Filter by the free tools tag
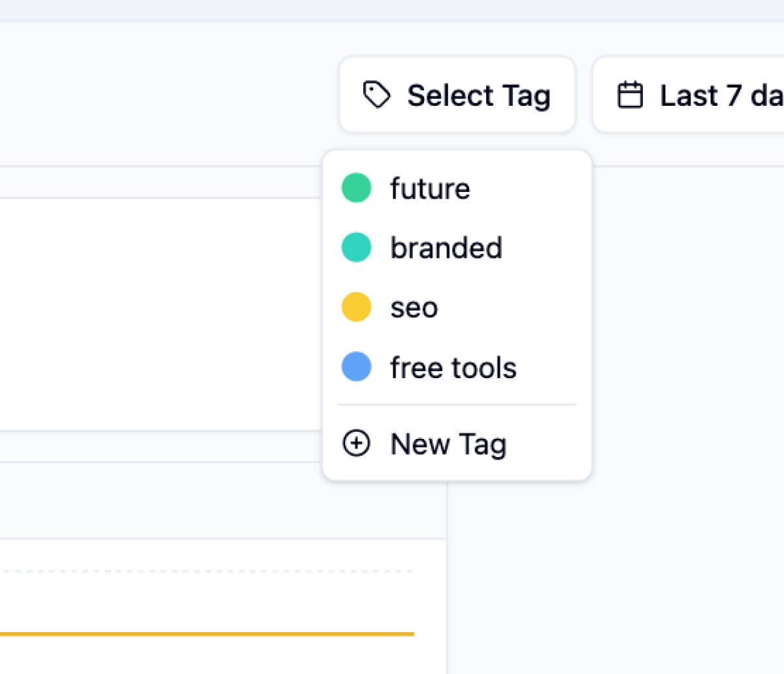Viewport: 784px width, 674px height. [453, 368]
